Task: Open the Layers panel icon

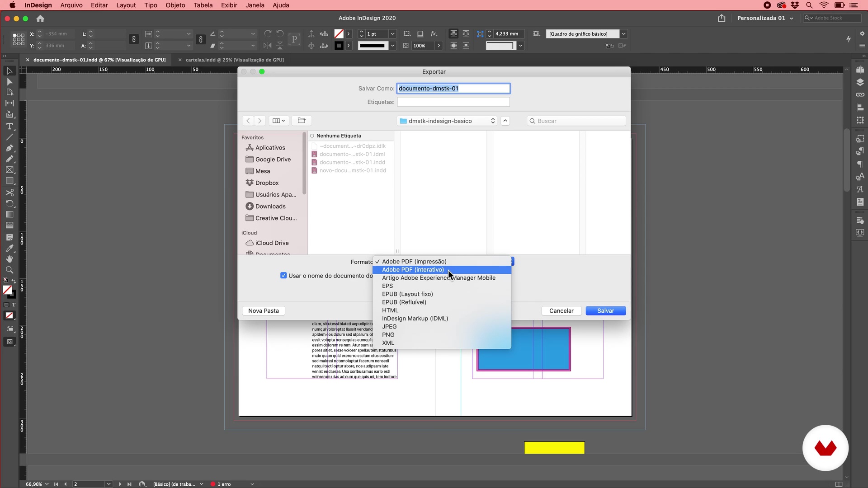Action: click(x=860, y=82)
